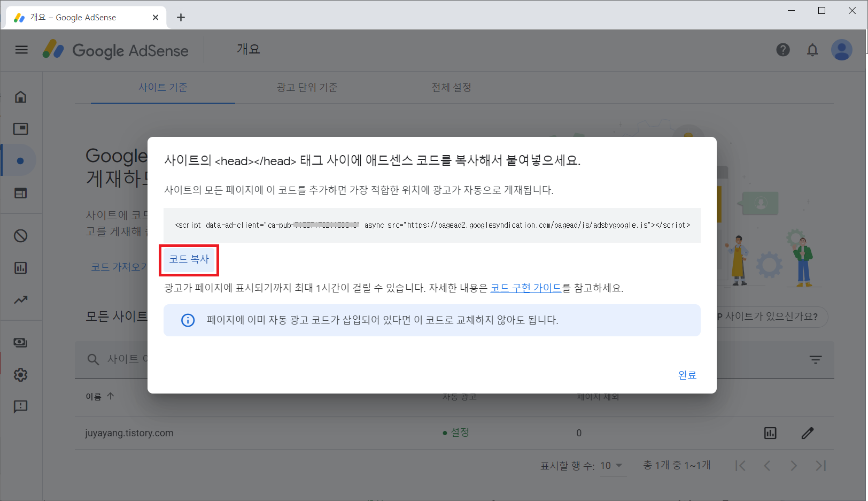The image size is (868, 501).
Task: Click juyayang.tistory.com site name
Action: tap(129, 433)
